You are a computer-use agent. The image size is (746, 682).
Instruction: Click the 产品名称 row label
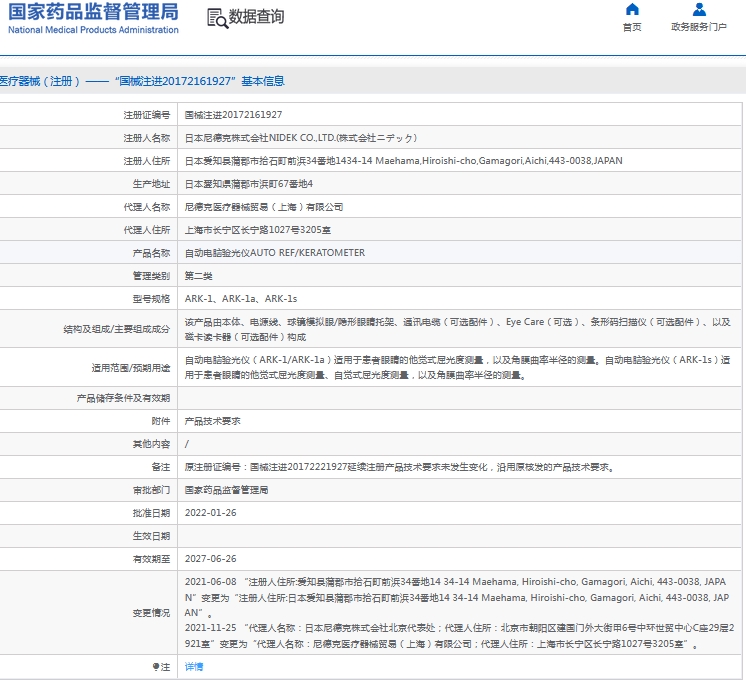tap(151, 253)
